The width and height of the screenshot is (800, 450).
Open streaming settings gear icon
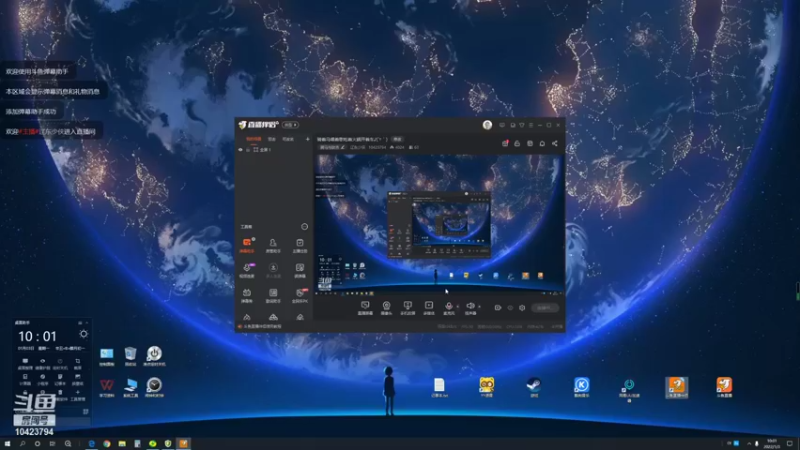point(522,308)
